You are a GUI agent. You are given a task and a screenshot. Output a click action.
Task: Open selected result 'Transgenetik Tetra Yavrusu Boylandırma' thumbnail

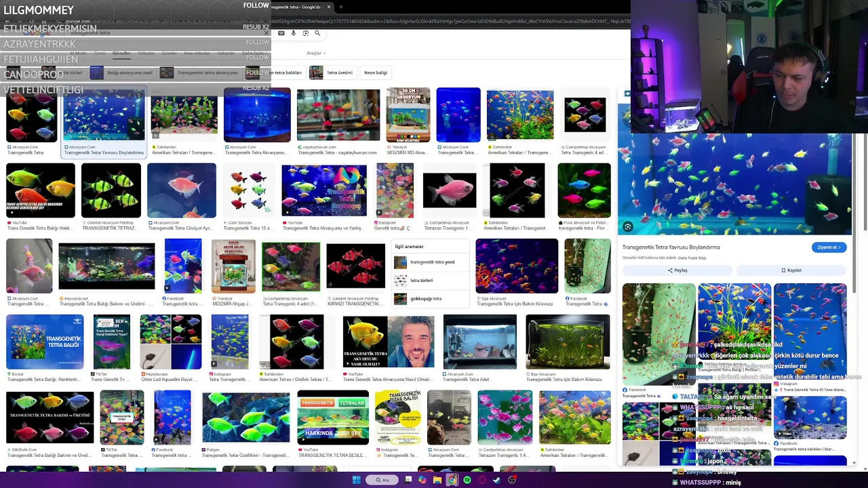click(104, 115)
